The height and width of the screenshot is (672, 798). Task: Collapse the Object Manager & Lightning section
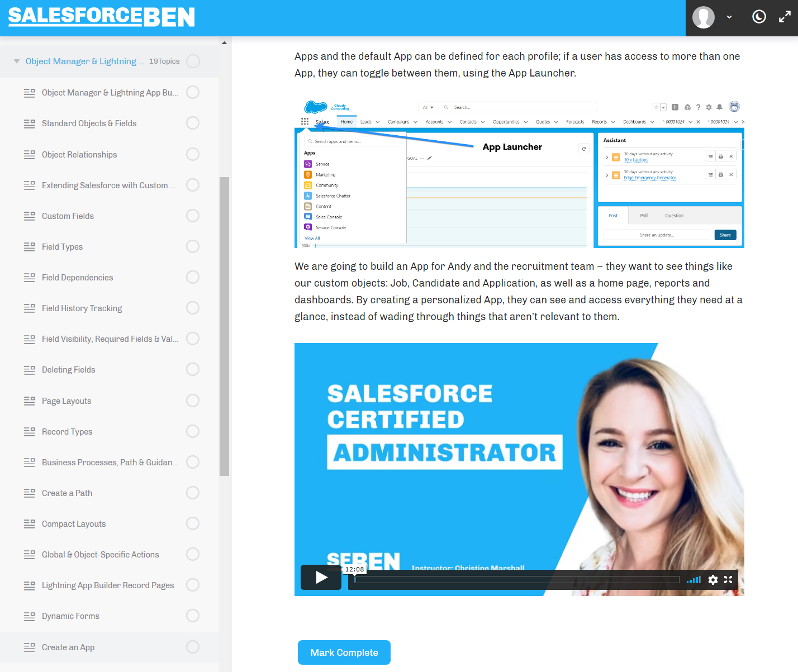point(17,61)
